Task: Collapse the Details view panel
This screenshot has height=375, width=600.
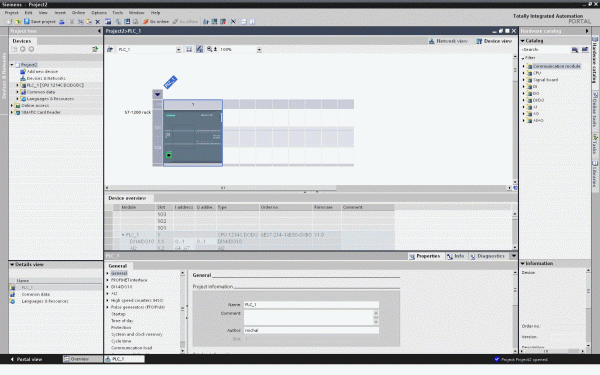Action: click(12, 264)
